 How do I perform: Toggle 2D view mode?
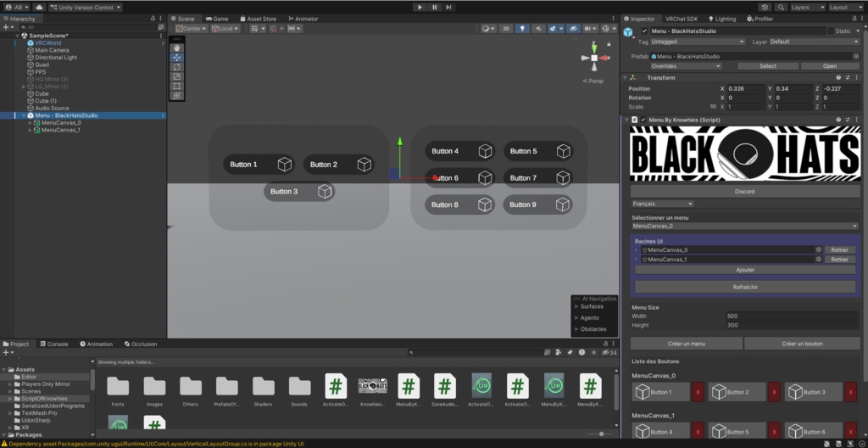click(x=505, y=28)
